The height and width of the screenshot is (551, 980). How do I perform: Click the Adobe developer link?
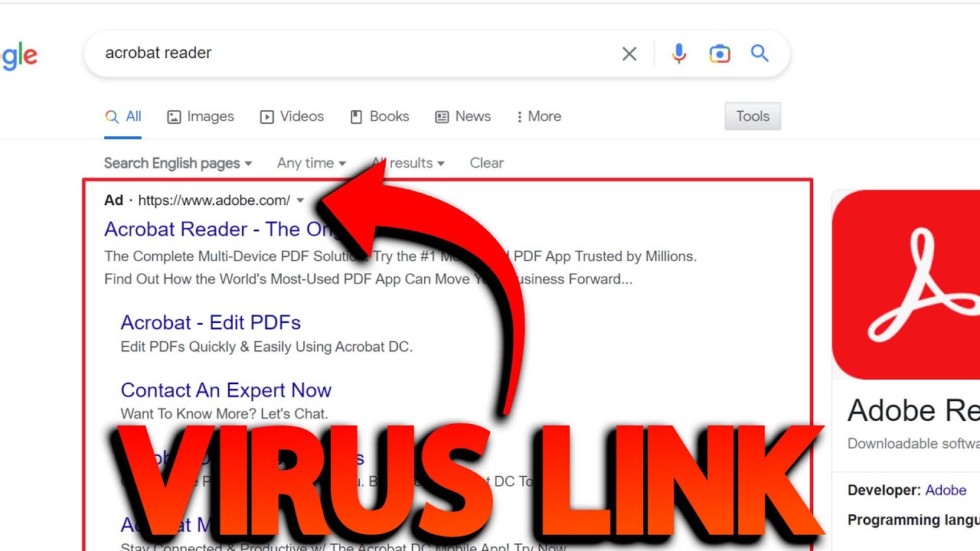[x=946, y=491]
